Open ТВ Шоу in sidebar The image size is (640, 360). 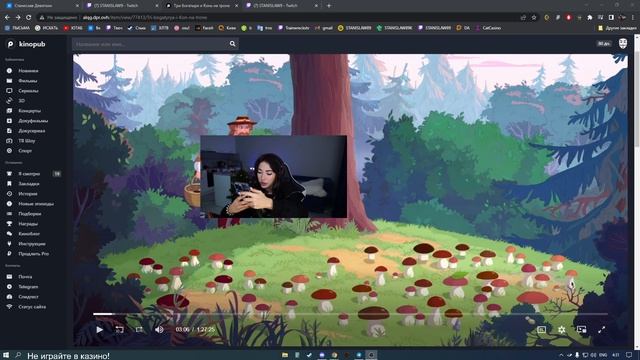click(27, 141)
